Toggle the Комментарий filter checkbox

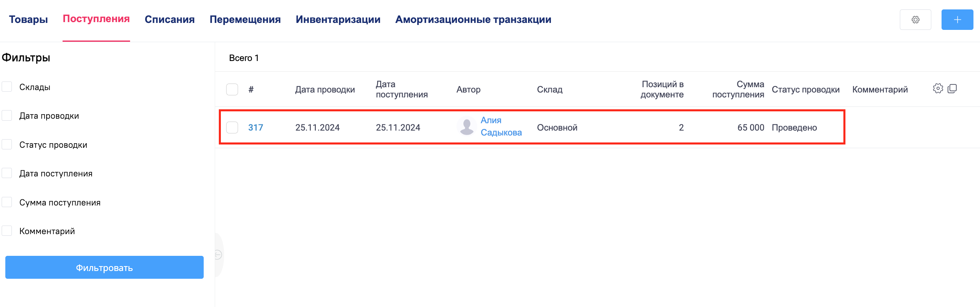coord(7,231)
